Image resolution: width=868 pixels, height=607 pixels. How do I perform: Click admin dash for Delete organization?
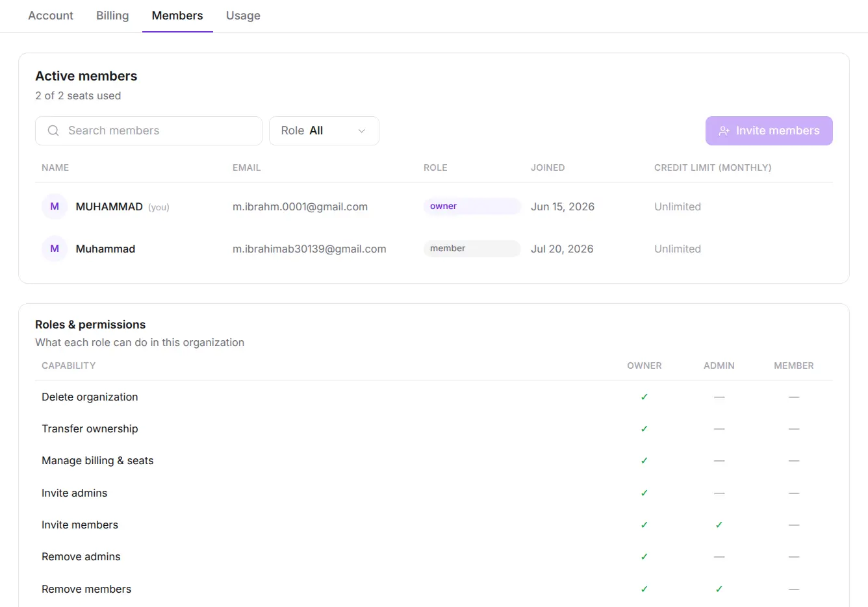(719, 397)
